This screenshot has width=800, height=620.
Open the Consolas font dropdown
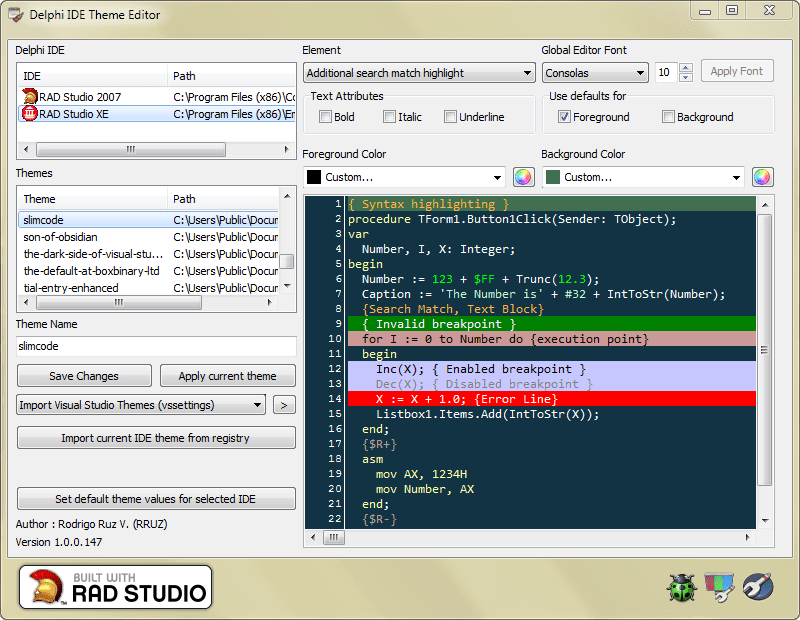point(595,73)
